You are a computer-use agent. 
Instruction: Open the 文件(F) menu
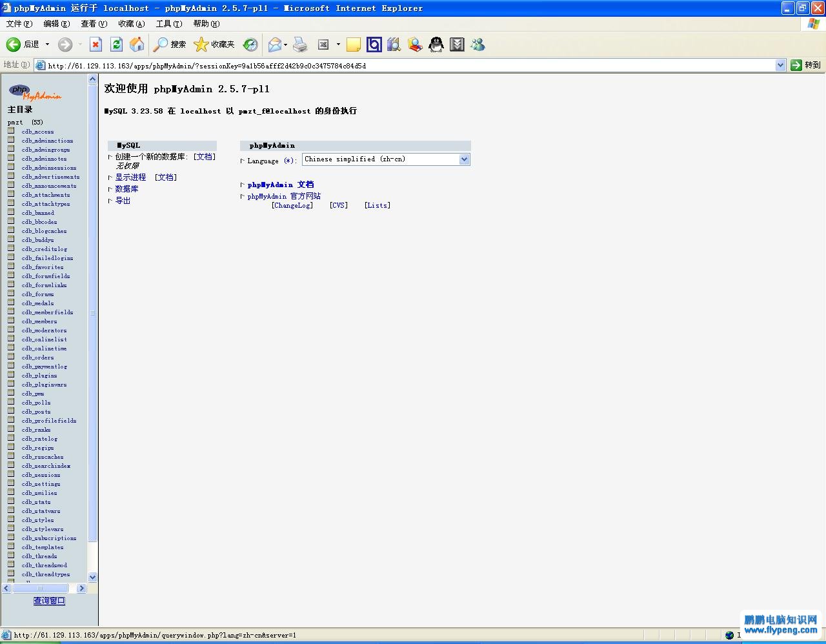click(19, 24)
